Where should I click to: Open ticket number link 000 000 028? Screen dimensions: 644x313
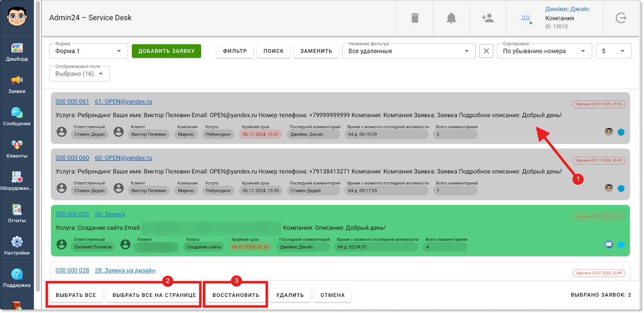72,271
